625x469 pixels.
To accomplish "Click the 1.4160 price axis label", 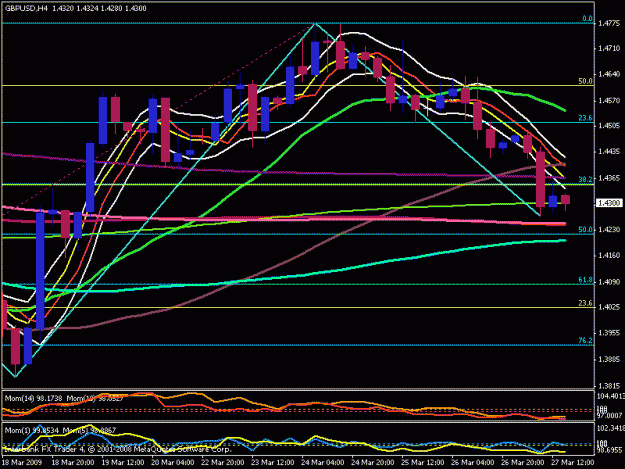I will tap(609, 255).
